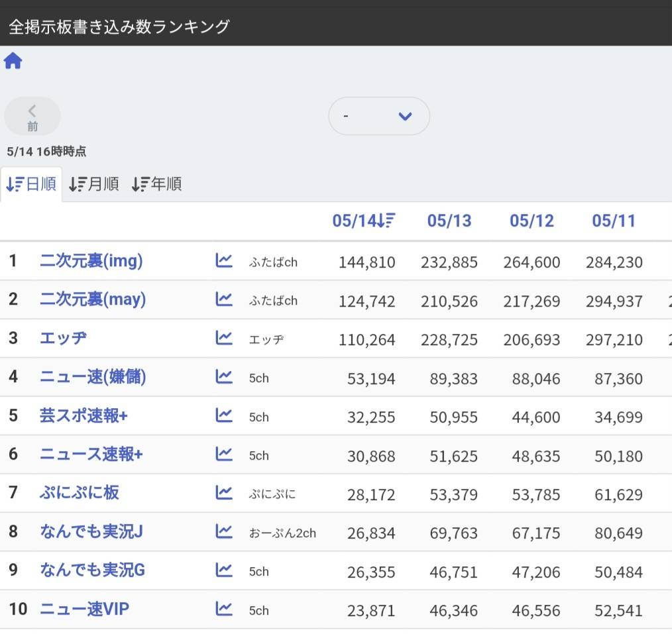Open trend chart for 二次元裏(img)
Viewport: 672px width, 634px height.
(224, 260)
